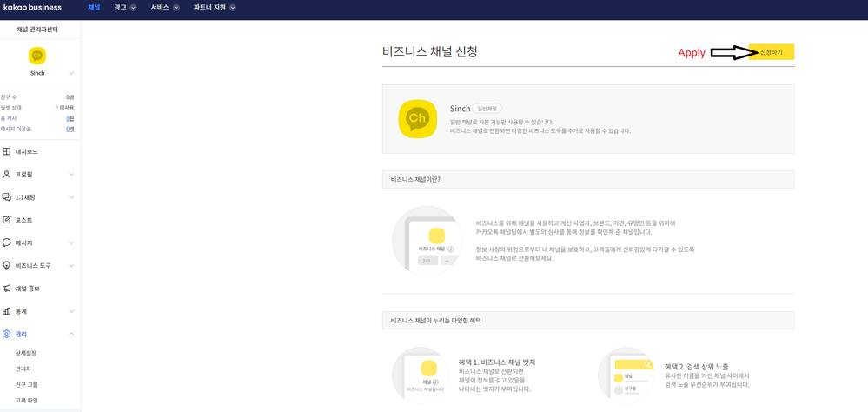Image resolution: width=868 pixels, height=412 pixels.
Task: Click the 대시보드 dashboard icon
Action: click(x=7, y=151)
